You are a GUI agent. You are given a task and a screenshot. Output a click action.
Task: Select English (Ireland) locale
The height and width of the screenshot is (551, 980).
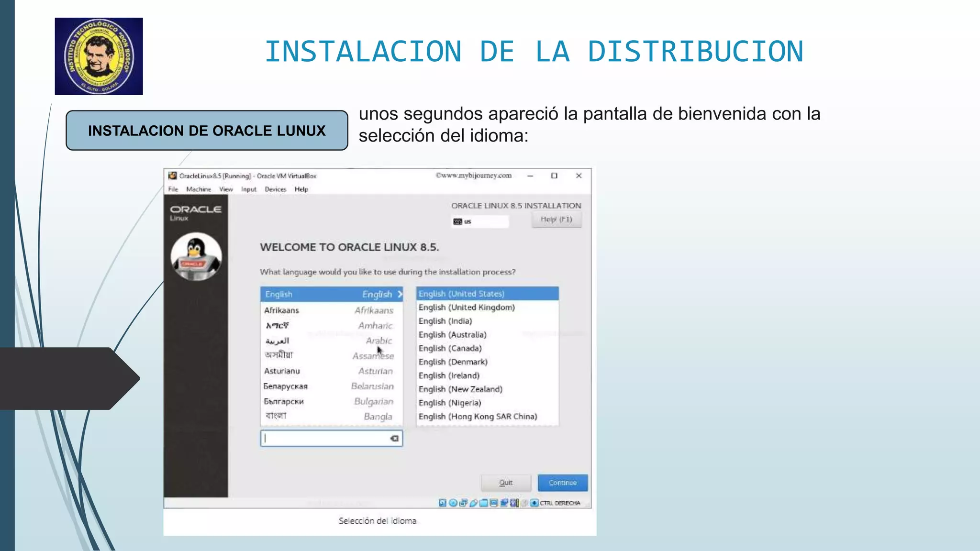click(x=487, y=375)
